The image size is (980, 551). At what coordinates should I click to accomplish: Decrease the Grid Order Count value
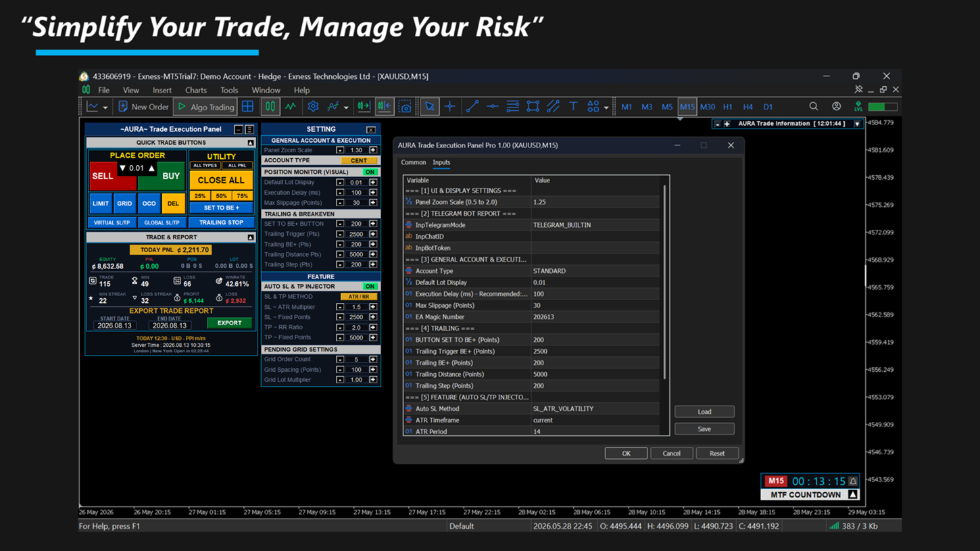point(340,360)
